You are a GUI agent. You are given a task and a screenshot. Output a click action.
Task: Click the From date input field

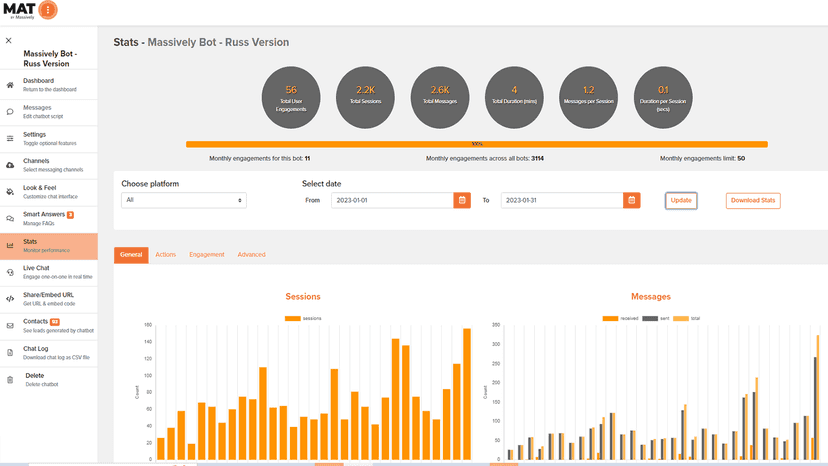(x=392, y=200)
